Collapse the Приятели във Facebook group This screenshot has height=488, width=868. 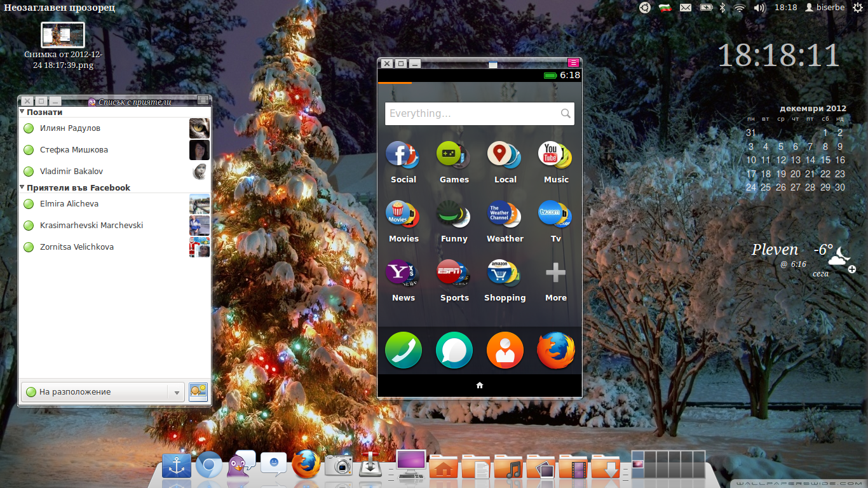(22, 187)
